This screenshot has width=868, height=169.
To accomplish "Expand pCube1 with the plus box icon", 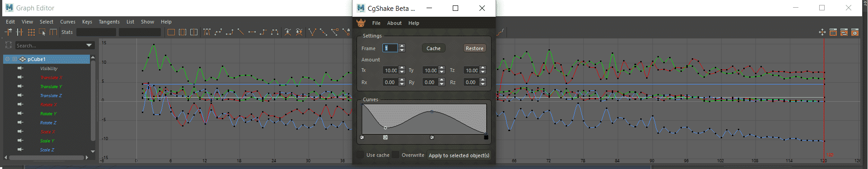I will click(14, 59).
